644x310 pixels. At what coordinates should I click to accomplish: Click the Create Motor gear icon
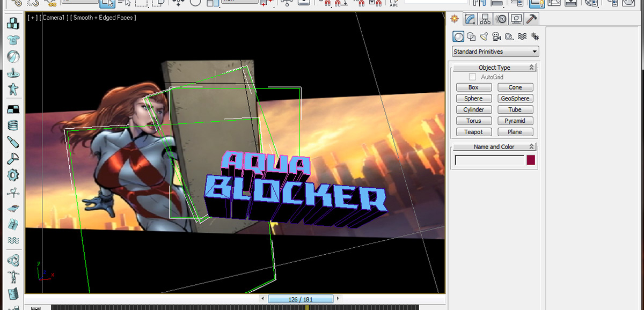click(13, 175)
